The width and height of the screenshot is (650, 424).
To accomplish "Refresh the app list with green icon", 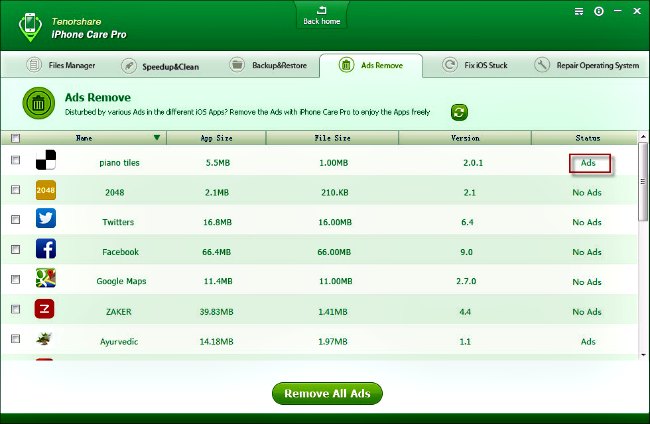I will pos(459,112).
